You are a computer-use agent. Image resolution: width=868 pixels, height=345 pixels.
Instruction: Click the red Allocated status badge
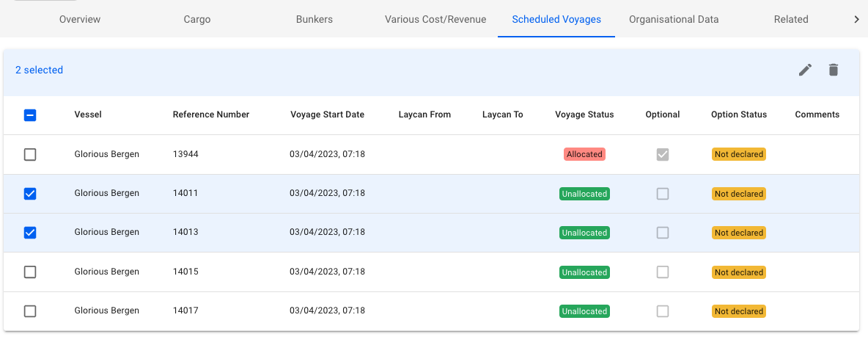(584, 154)
